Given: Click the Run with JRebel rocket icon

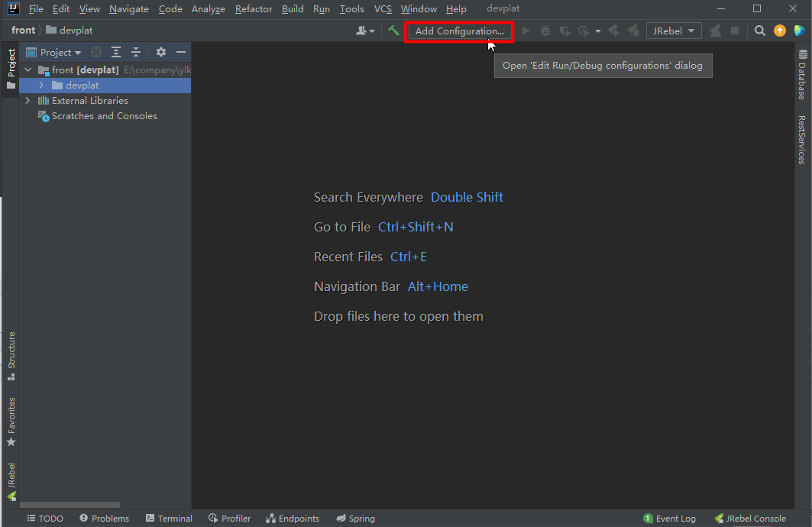Looking at the screenshot, I should 613,31.
